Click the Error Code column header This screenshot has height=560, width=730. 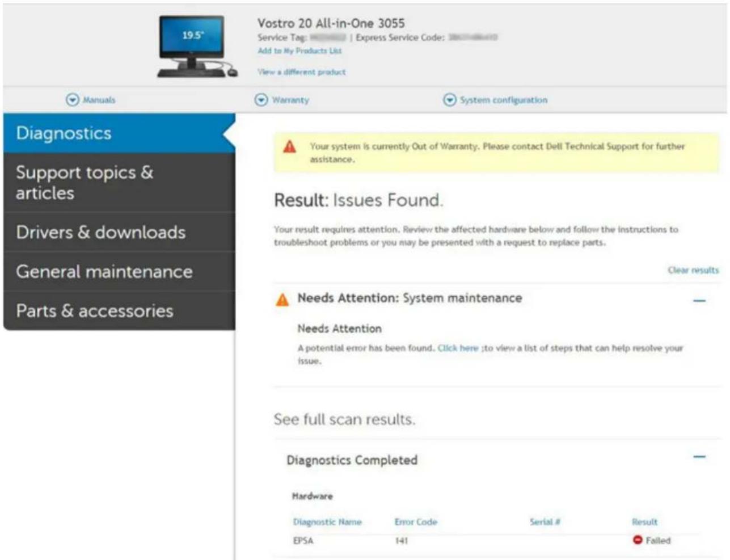pyautogui.click(x=416, y=522)
